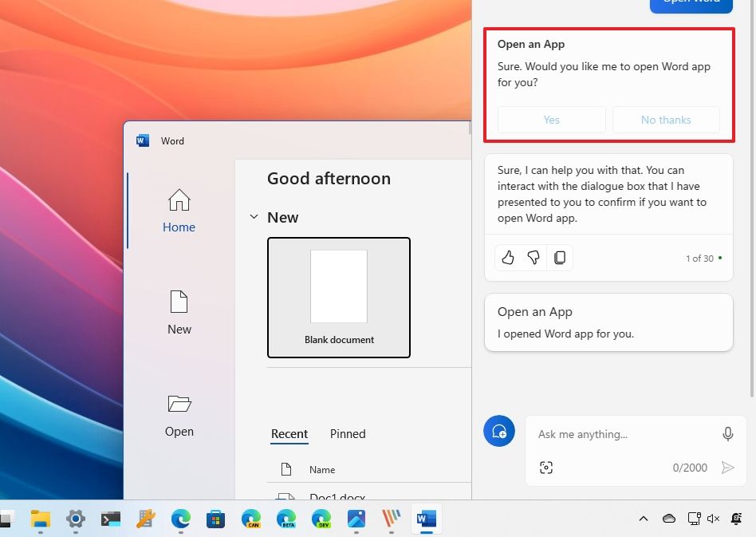Screen dimensions: 756x537
Task: Click the microphone icon for voice input
Action: [727, 434]
